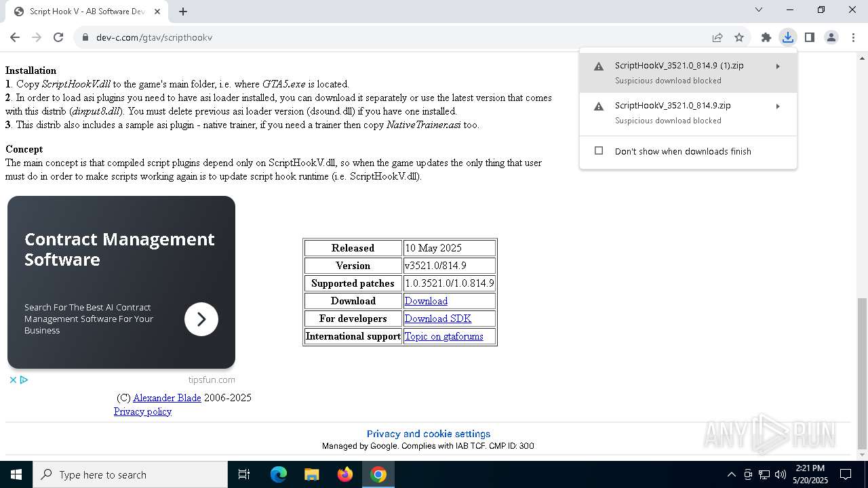868x488 pixels.
Task: Open the tab search chevron
Action: coord(759,9)
